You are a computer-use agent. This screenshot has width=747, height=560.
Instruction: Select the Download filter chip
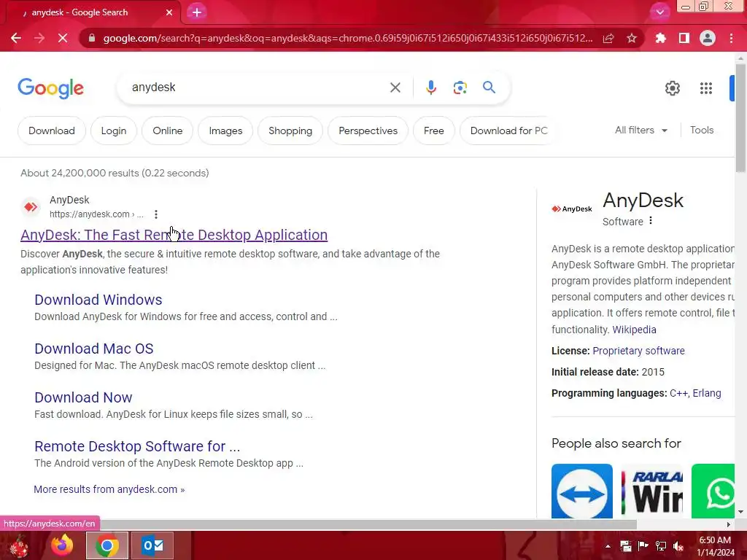point(52,131)
